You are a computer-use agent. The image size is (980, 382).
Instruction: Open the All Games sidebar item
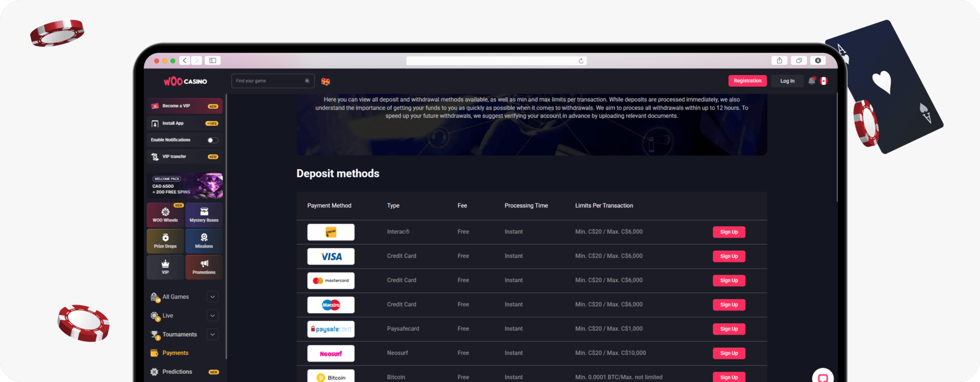coord(175,297)
